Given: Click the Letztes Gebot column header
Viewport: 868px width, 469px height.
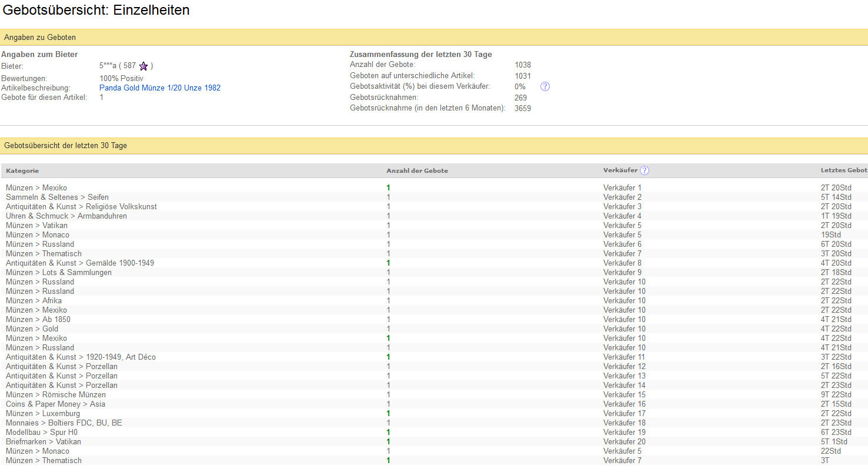Looking at the screenshot, I should 843,170.
